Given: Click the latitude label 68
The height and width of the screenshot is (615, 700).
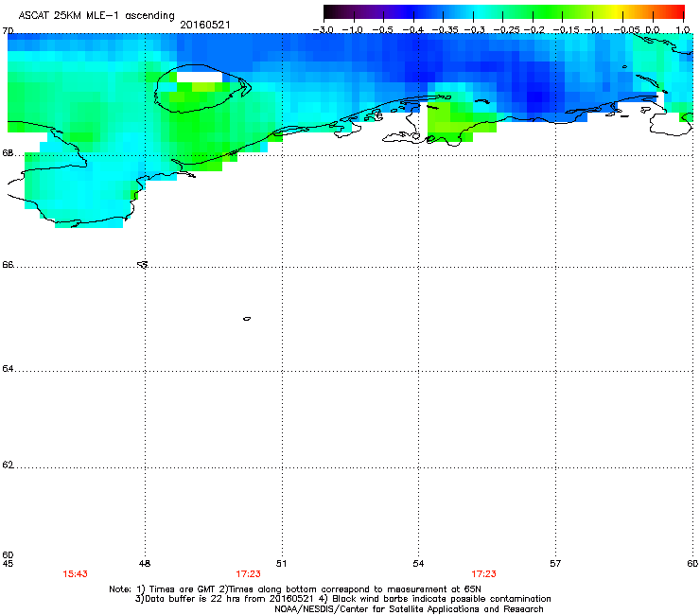Looking at the screenshot, I should coord(8,153).
